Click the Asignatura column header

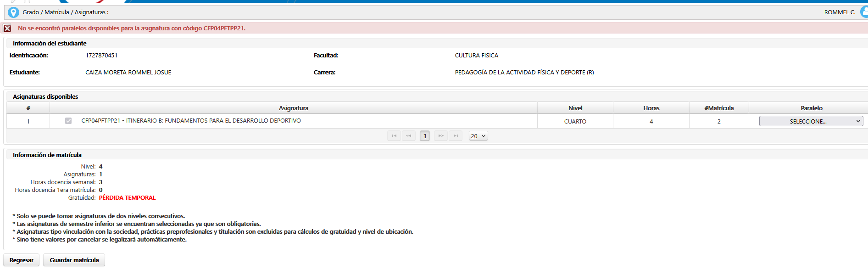click(294, 108)
